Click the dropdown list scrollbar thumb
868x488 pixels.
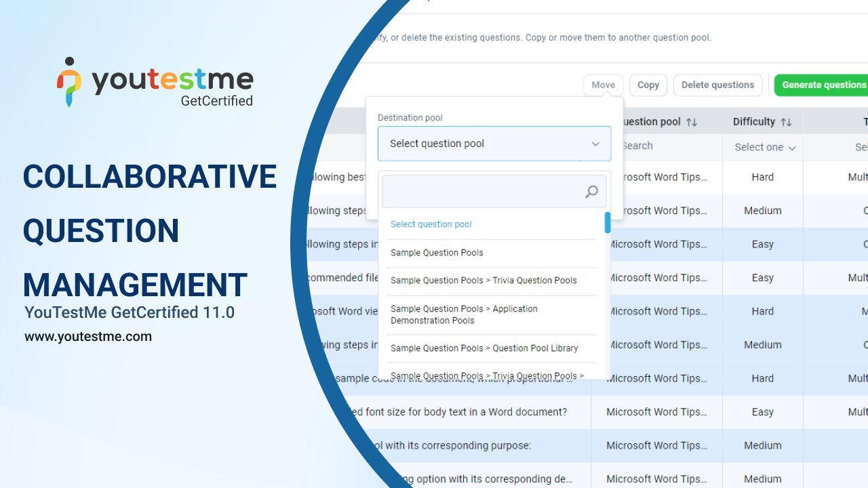[x=608, y=222]
